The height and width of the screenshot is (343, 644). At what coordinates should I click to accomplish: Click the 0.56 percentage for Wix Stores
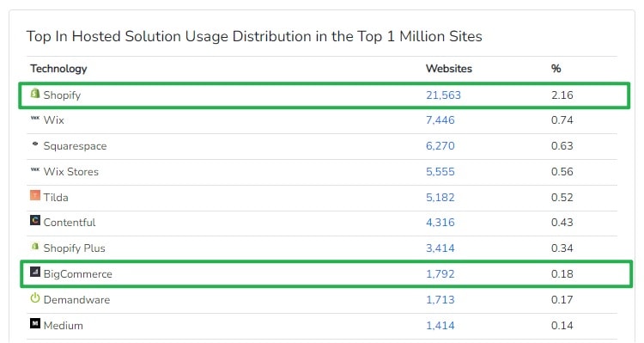(x=562, y=172)
